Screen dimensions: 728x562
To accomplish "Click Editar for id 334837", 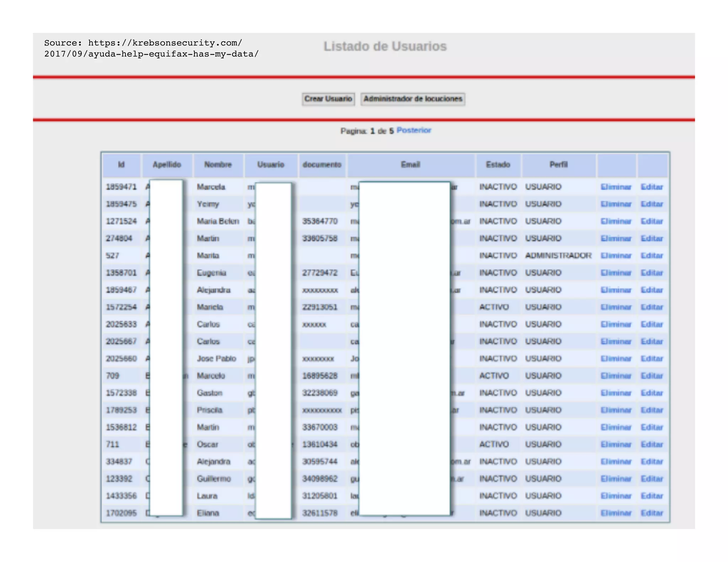I will click(652, 461).
